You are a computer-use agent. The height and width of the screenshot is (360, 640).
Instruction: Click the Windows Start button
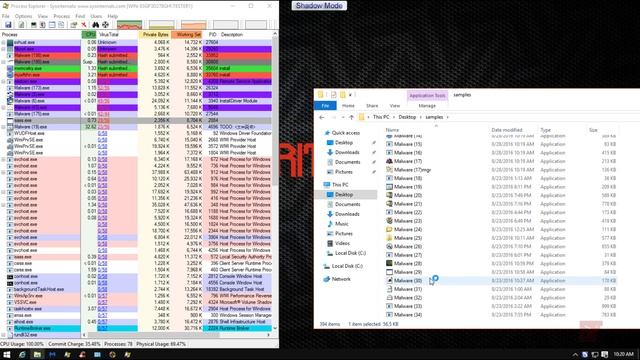pos(7,355)
